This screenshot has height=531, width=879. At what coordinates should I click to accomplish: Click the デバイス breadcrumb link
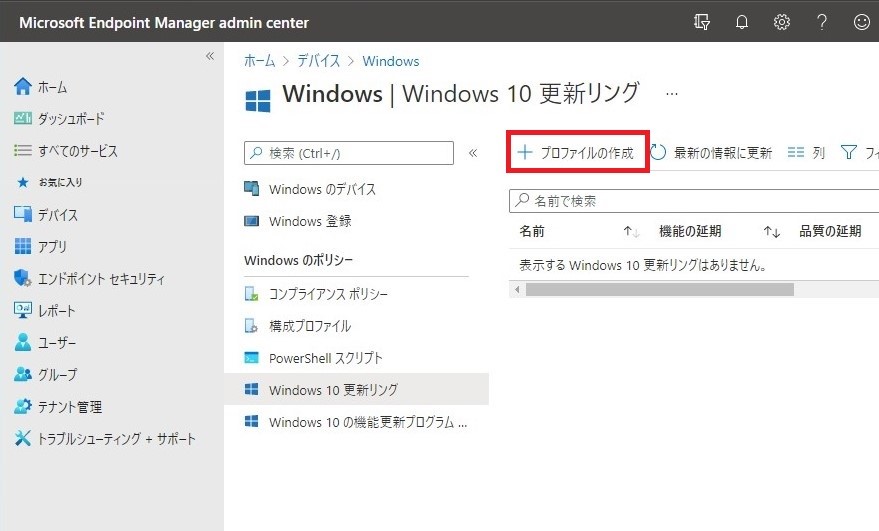[318, 61]
